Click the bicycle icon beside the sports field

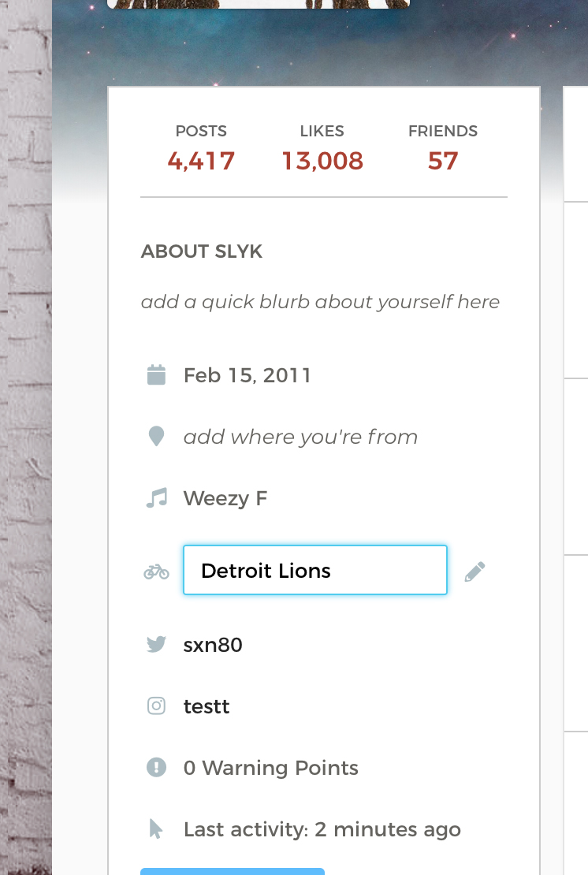(x=156, y=572)
